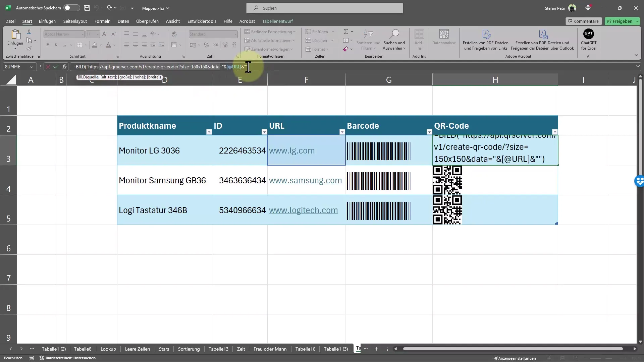Open the Seitenlayout menu
644x362 pixels.
[74, 21]
